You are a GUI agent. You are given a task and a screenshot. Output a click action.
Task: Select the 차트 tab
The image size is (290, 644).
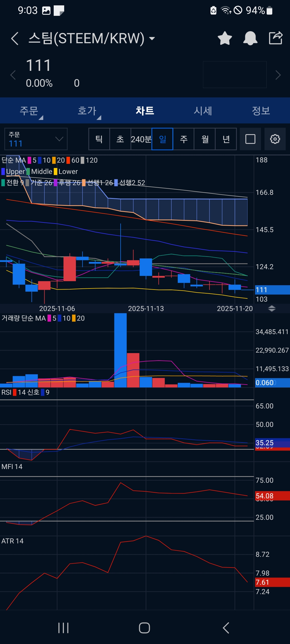tap(145, 111)
